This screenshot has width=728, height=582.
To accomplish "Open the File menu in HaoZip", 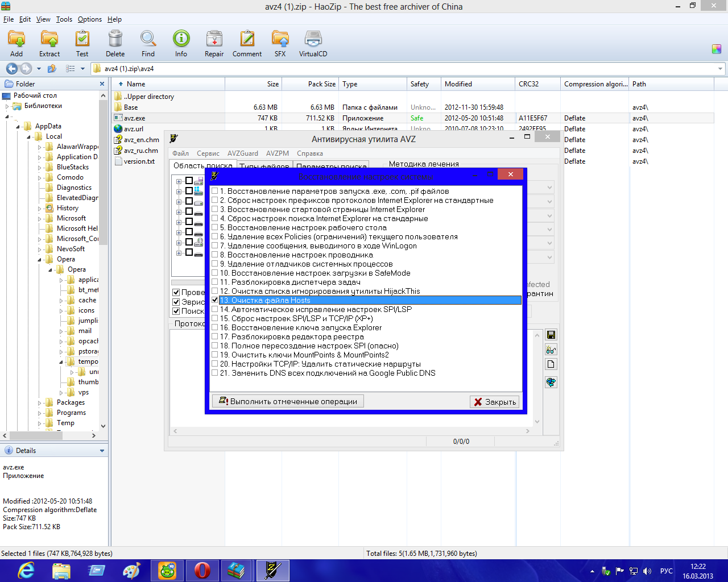I will (9, 19).
